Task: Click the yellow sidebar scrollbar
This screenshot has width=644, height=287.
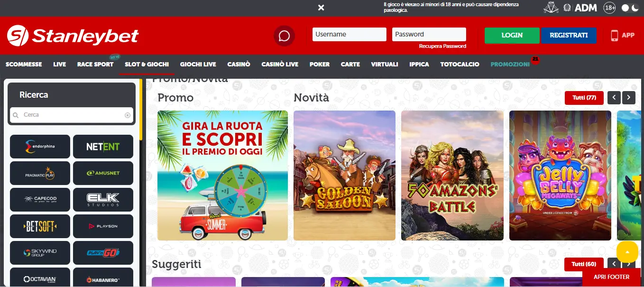Action: coord(141,109)
